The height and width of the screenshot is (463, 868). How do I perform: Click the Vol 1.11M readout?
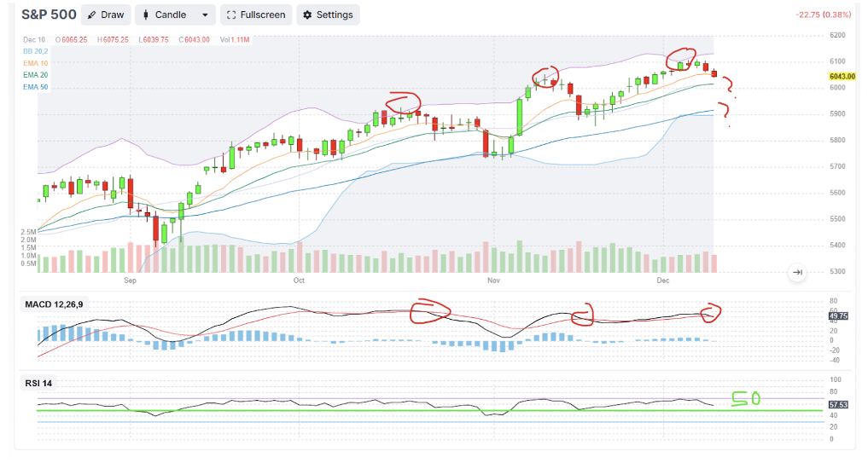click(x=235, y=40)
